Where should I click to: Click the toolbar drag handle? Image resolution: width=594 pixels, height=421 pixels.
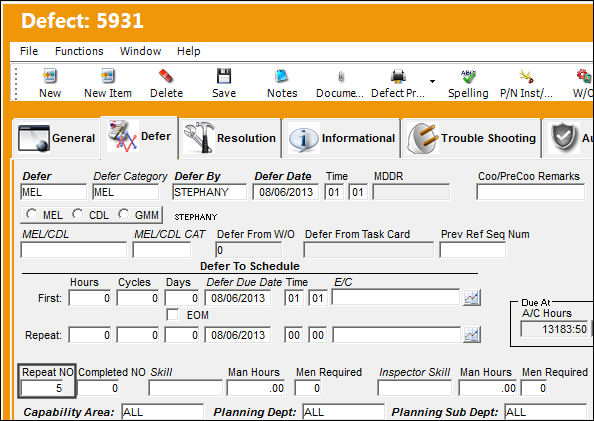point(16,83)
